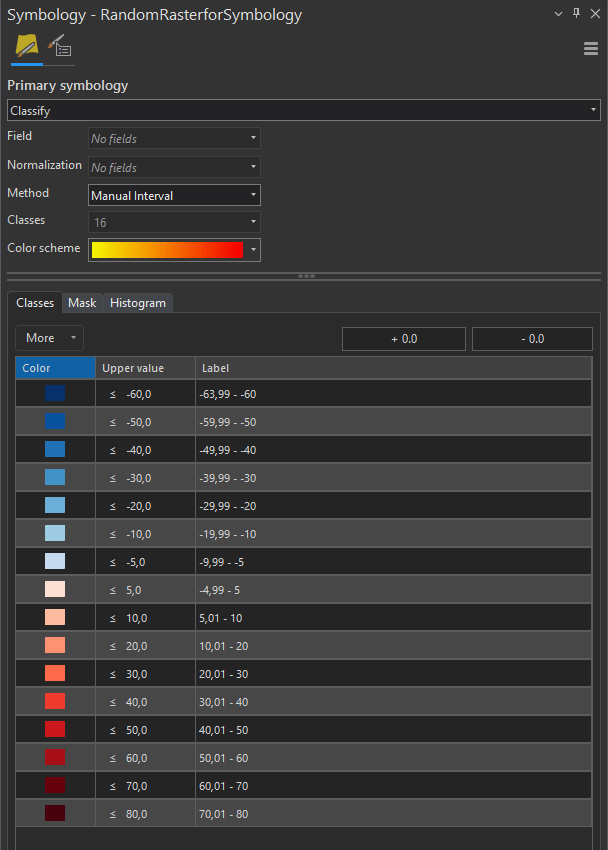Image resolution: width=608 pixels, height=850 pixels.
Task: Expand the Classify primary symbology dropdown
Action: click(x=304, y=110)
